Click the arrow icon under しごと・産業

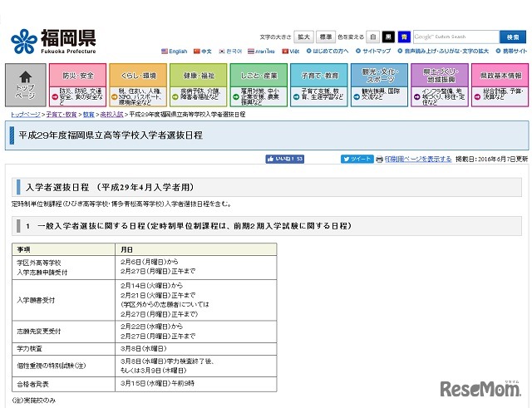point(236,96)
